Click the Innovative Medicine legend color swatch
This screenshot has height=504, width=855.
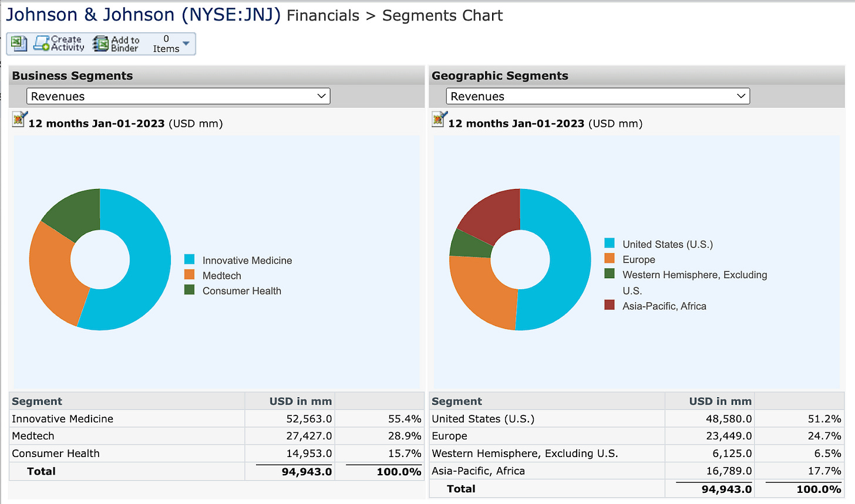(x=189, y=259)
